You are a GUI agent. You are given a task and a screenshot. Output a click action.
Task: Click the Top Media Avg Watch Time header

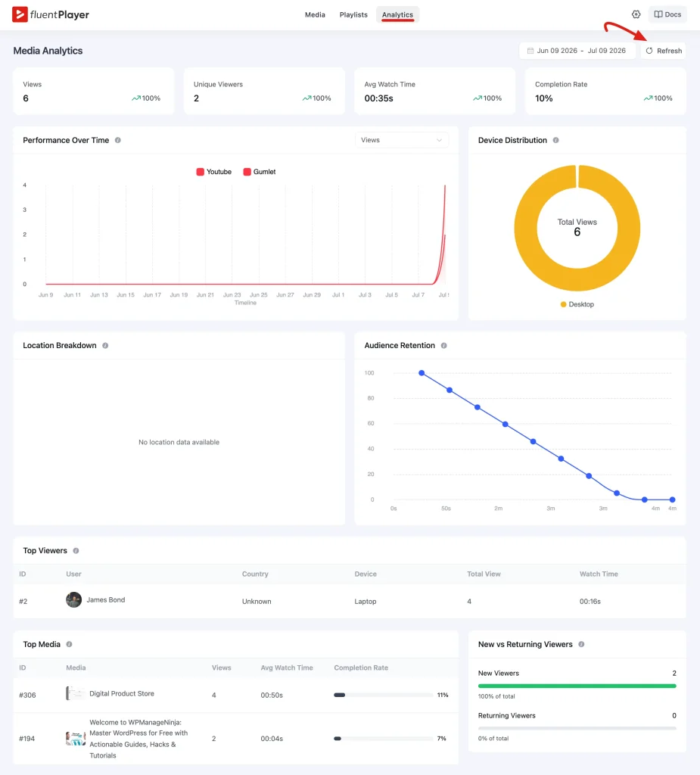pos(287,668)
